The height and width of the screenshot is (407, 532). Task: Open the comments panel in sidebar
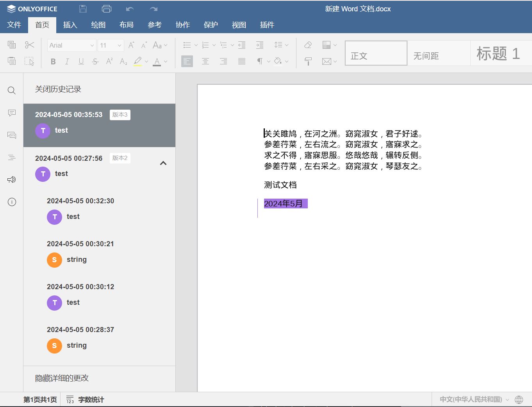tap(12, 113)
